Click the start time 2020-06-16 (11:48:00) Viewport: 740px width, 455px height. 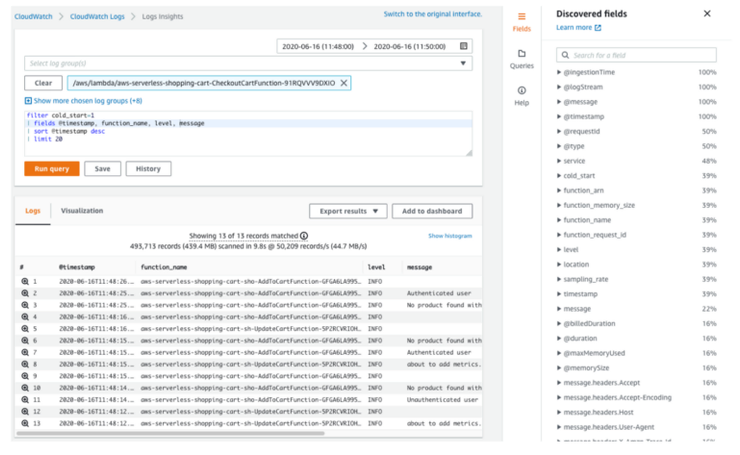318,46
